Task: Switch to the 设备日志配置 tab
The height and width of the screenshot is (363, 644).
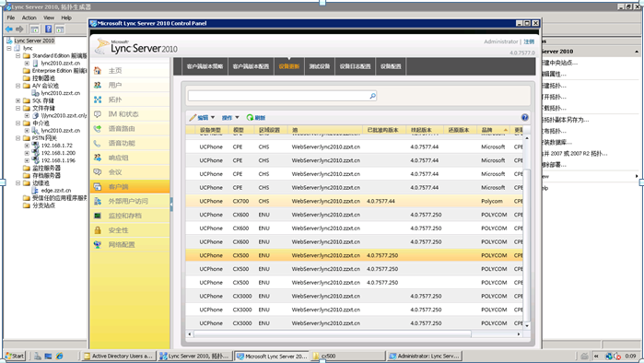Action: [355, 66]
